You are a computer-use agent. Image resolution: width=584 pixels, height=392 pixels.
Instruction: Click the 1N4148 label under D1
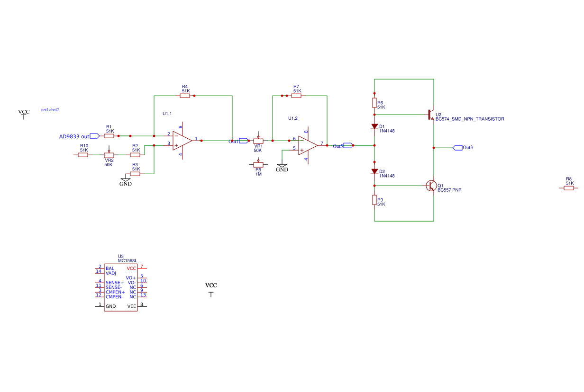click(387, 131)
